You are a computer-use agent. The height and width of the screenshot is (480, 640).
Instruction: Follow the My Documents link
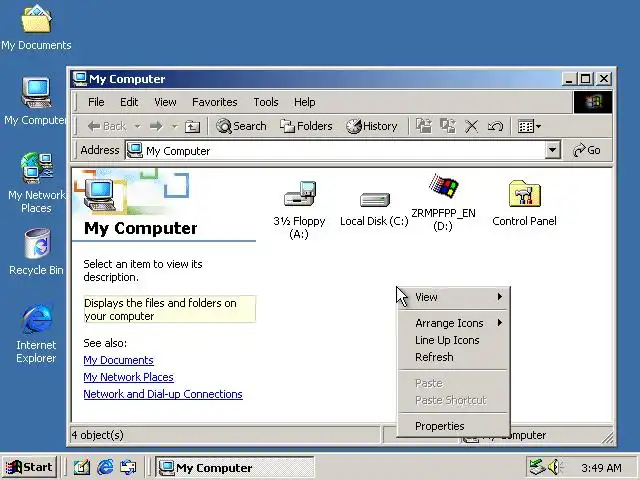coord(118,360)
